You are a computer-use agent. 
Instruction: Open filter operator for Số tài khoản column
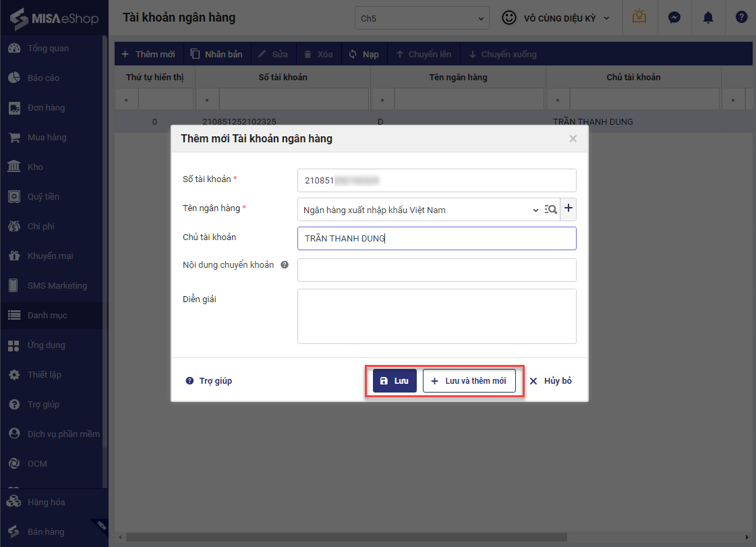207,100
